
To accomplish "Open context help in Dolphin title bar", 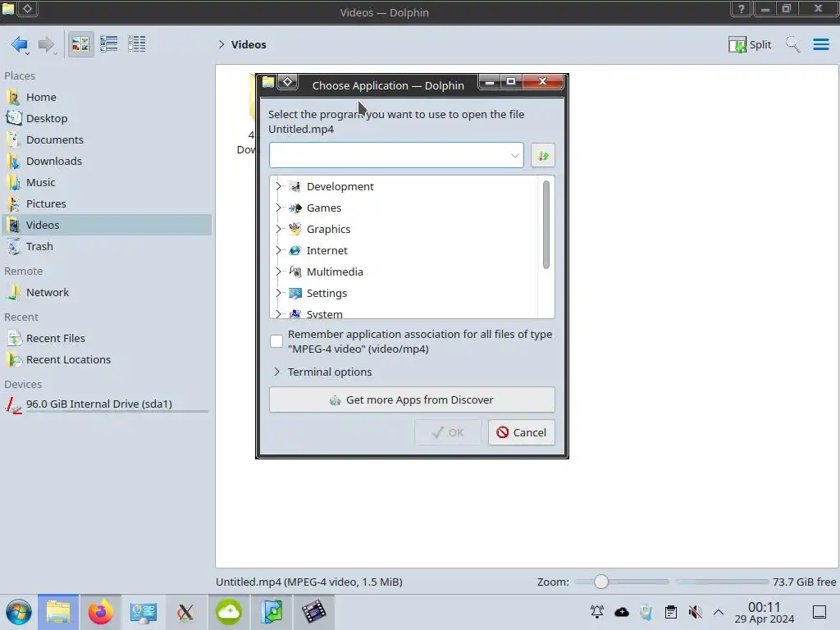I will pos(742,9).
